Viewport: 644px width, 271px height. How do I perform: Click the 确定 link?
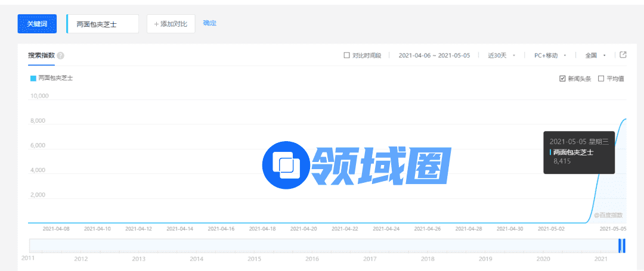coord(210,23)
